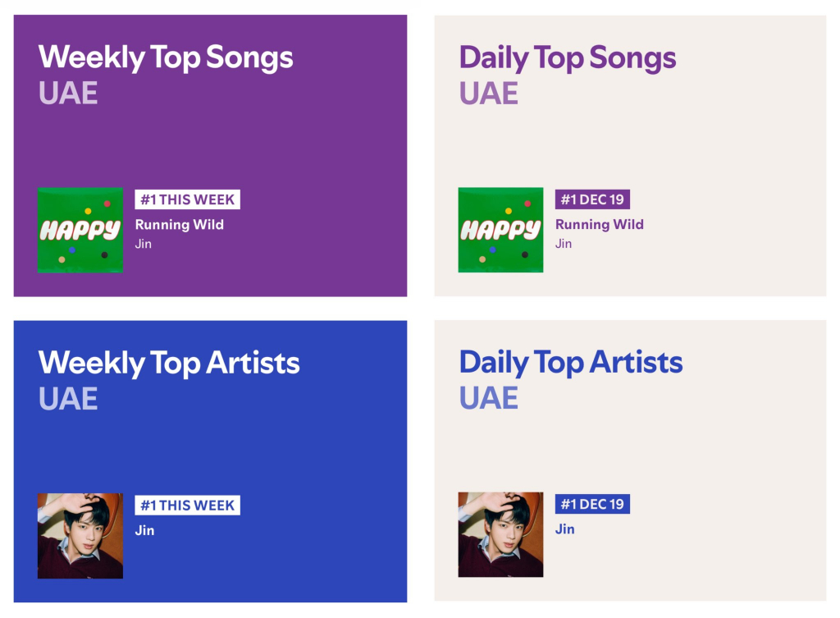The image size is (840, 618).
Task: Click the #1 THIS WEEK badge on Weekly Top Artists
Action: click(x=188, y=505)
